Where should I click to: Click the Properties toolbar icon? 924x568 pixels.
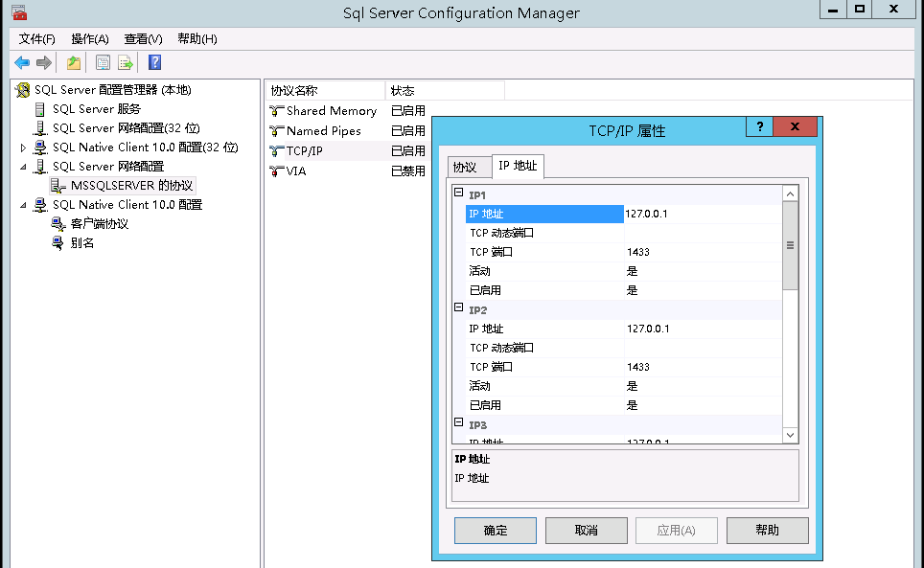(103, 62)
